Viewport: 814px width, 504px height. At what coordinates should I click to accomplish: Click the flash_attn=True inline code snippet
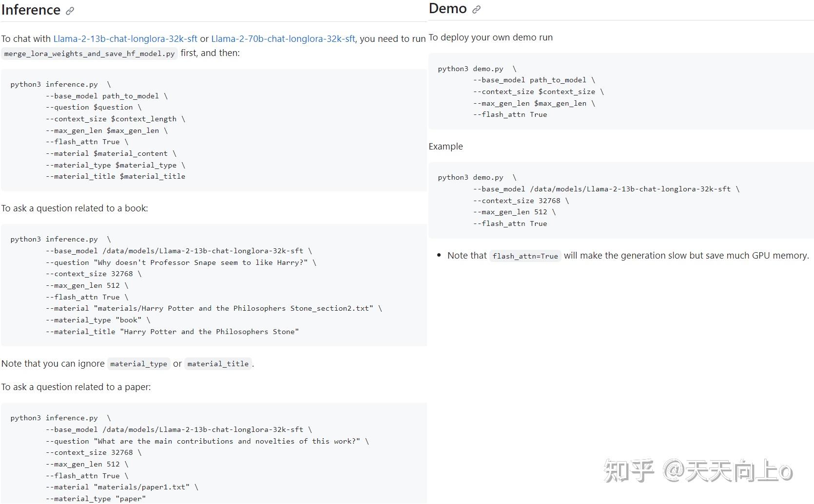[525, 256]
